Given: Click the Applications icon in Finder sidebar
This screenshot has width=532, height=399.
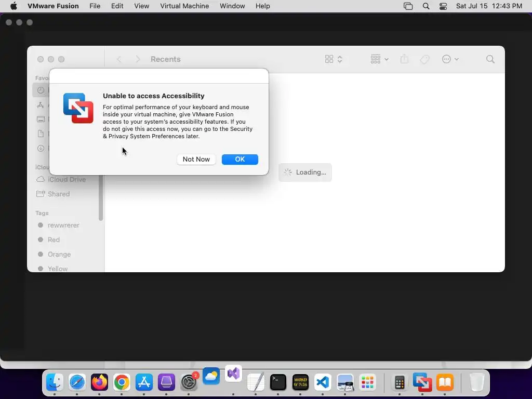Looking at the screenshot, I should (41, 105).
